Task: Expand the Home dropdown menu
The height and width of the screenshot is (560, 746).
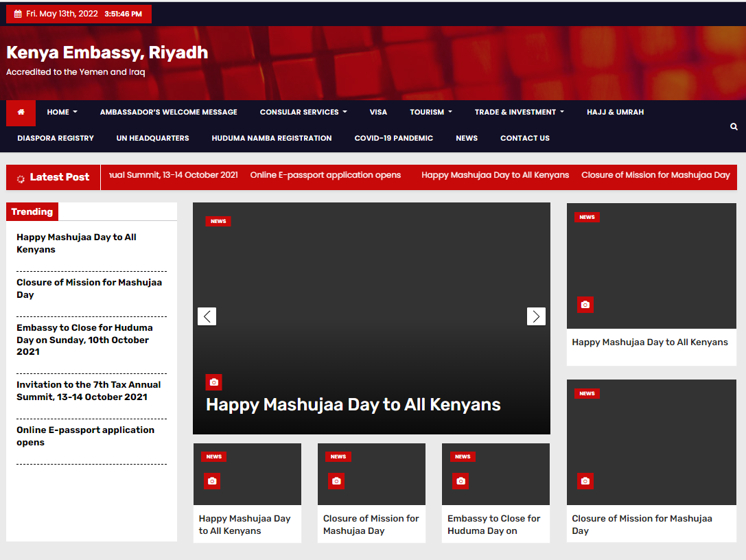Action: click(x=62, y=113)
